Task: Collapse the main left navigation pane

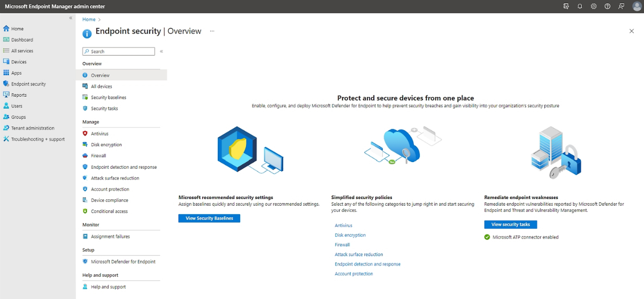Action: (x=71, y=18)
